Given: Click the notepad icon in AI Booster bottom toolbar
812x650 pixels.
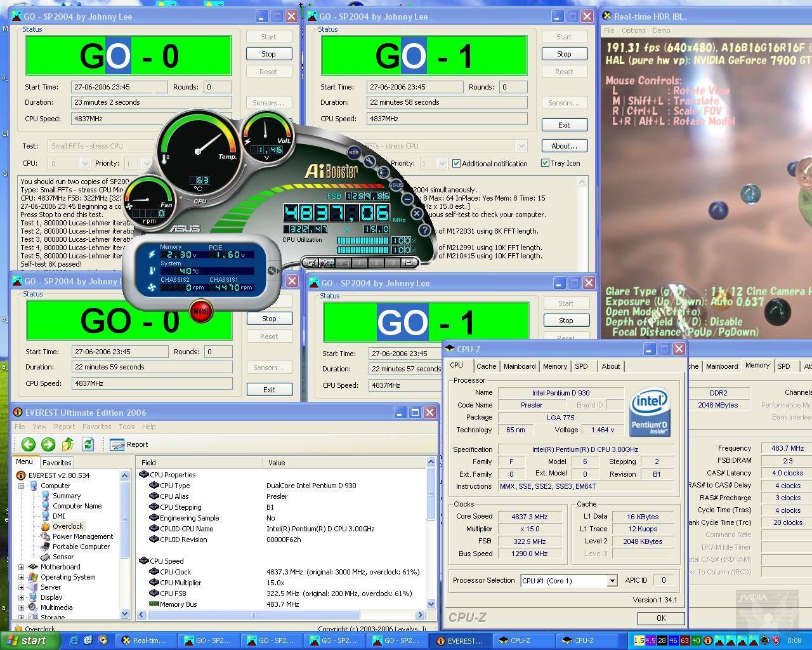Looking at the screenshot, I should click(310, 262).
